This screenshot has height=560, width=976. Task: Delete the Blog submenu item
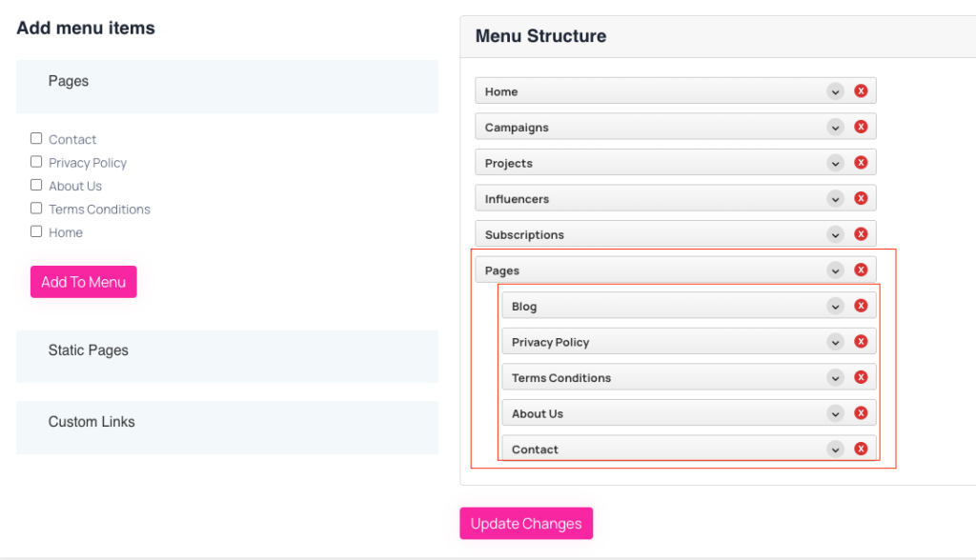click(861, 306)
